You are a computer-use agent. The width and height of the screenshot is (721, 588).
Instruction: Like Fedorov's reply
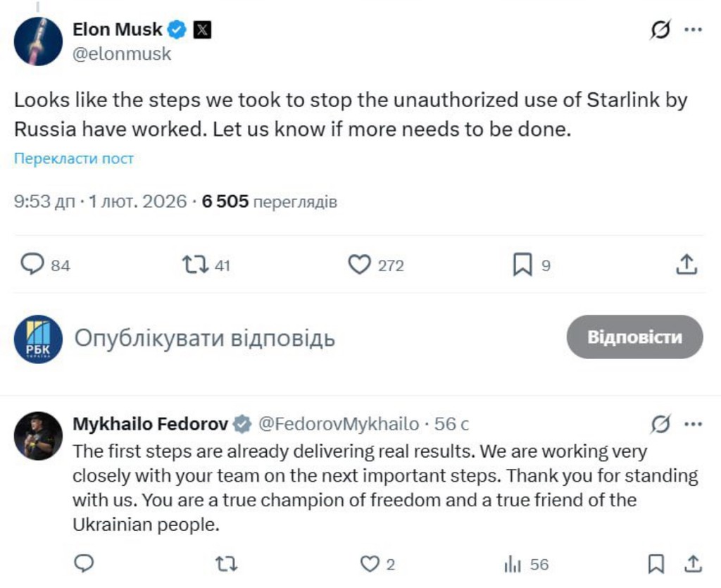pos(370,563)
